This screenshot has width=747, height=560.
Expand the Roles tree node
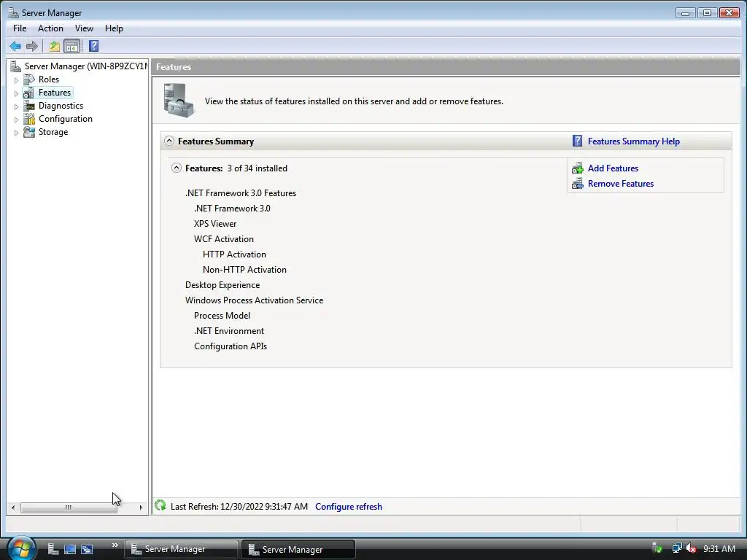[x=16, y=80]
